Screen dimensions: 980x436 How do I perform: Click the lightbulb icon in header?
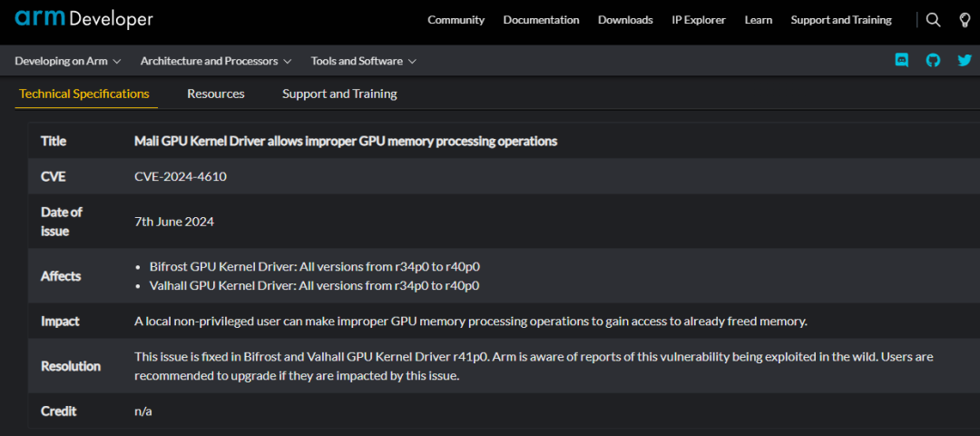965,20
